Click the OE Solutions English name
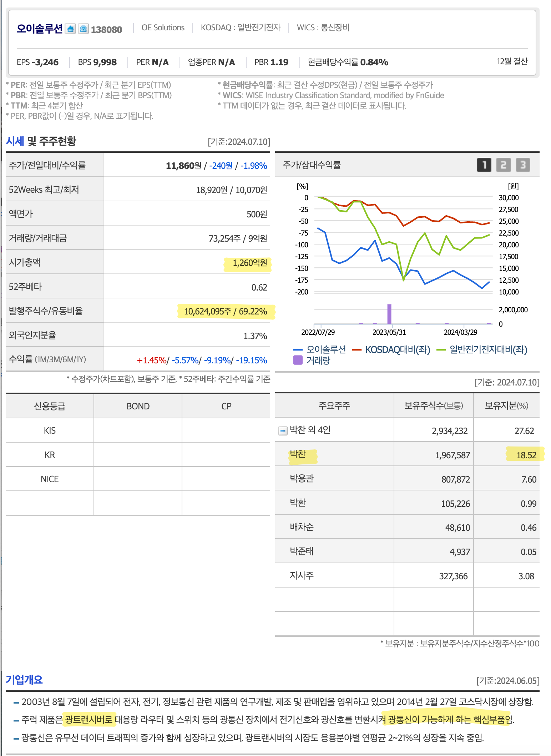The height and width of the screenshot is (756, 551). pos(163,28)
